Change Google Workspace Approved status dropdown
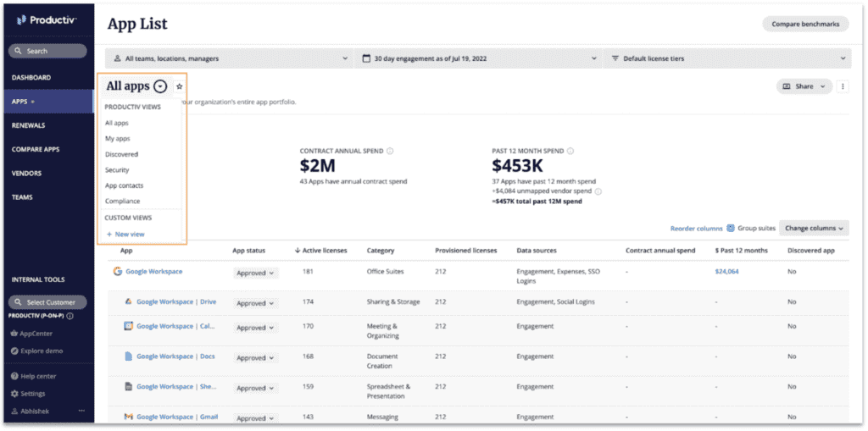This screenshot has height=431, width=868. coord(255,273)
